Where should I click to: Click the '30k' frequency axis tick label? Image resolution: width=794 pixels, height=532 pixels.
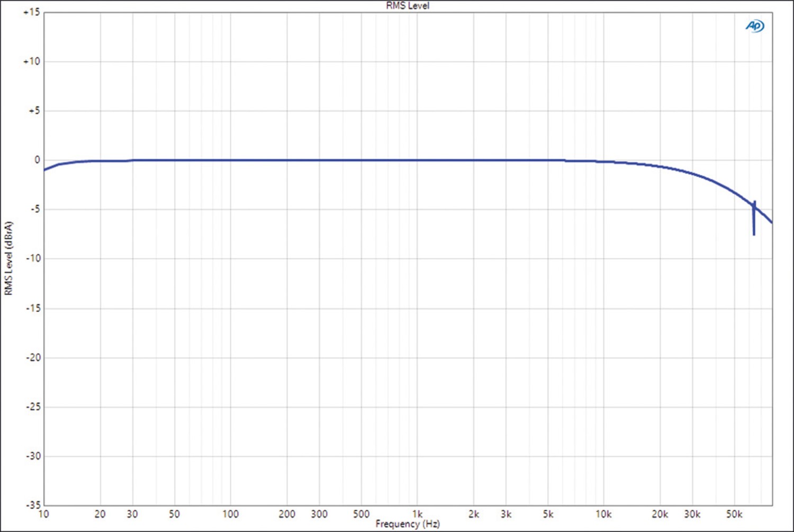(692, 513)
